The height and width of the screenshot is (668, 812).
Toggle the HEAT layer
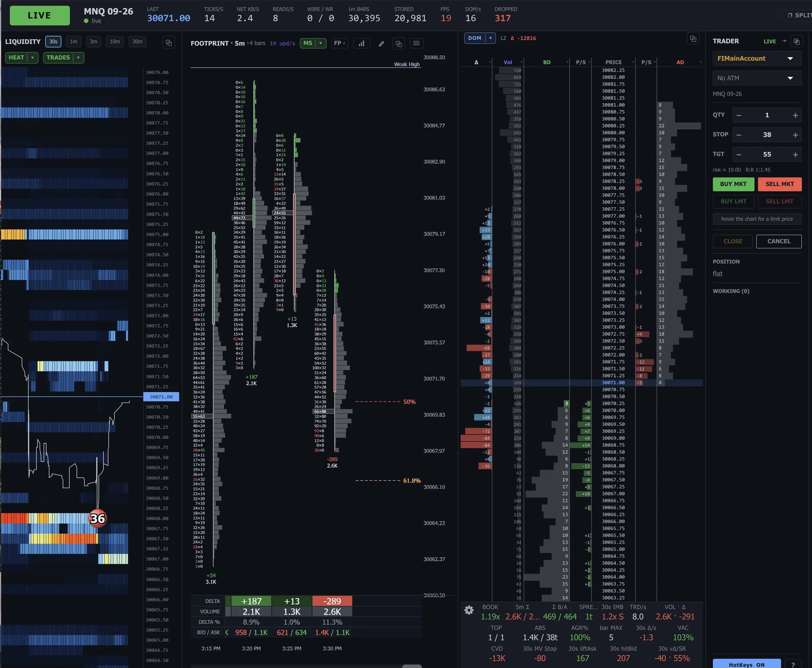click(x=17, y=58)
